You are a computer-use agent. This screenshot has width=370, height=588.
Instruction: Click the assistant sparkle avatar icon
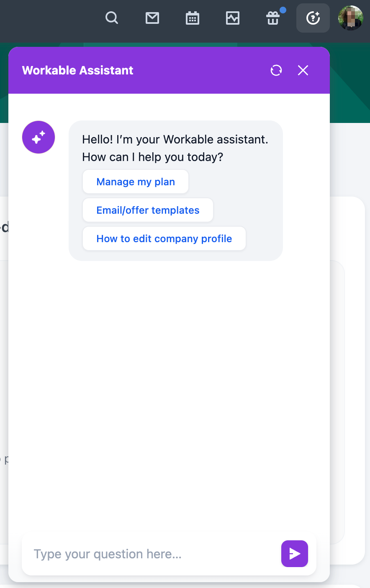pos(39,137)
